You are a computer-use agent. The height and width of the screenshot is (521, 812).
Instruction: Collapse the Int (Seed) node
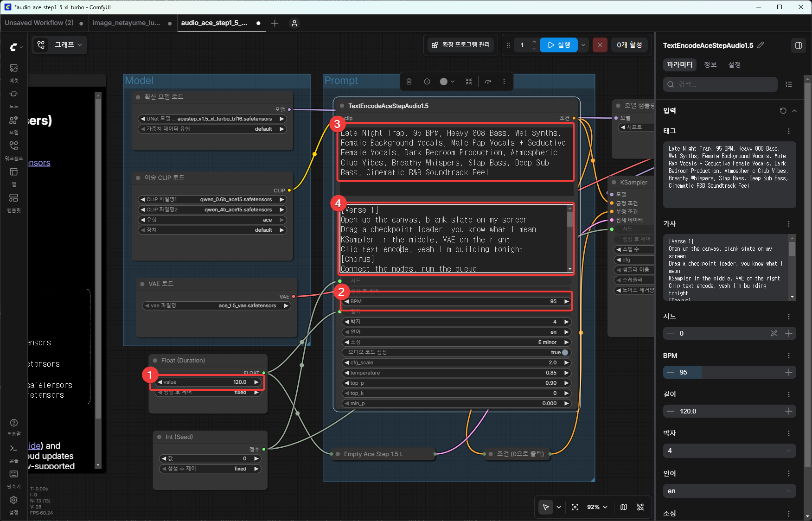coord(160,437)
